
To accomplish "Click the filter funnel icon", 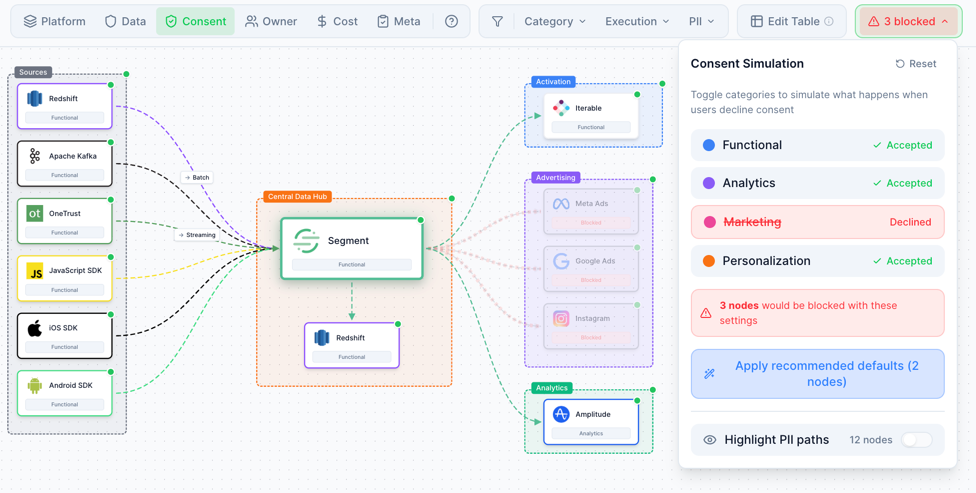I will 497,21.
